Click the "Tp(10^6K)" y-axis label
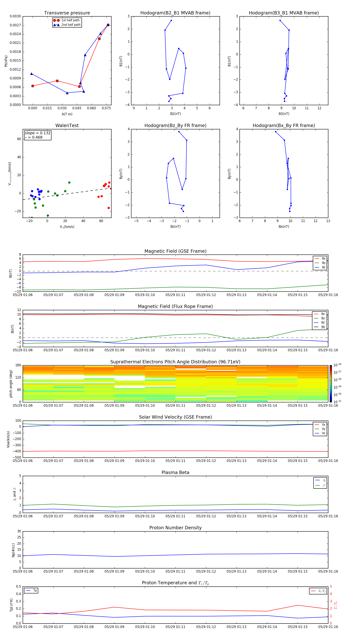 coord(11,605)
